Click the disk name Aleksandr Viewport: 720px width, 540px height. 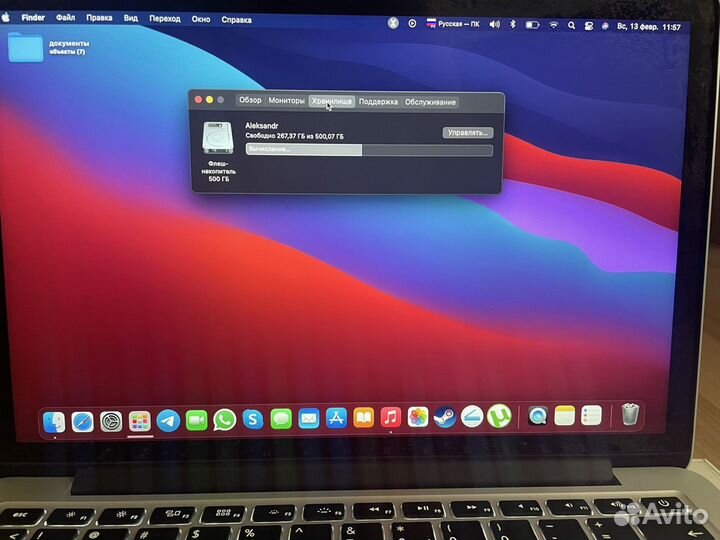point(261,125)
